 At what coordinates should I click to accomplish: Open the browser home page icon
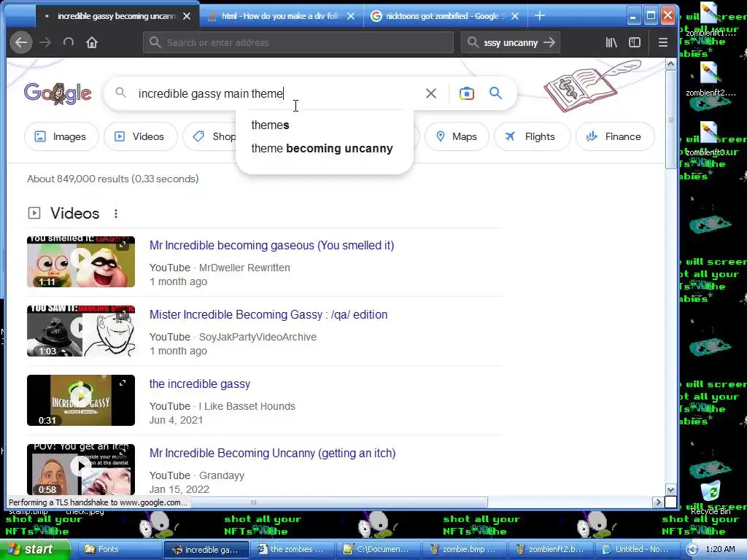92,42
